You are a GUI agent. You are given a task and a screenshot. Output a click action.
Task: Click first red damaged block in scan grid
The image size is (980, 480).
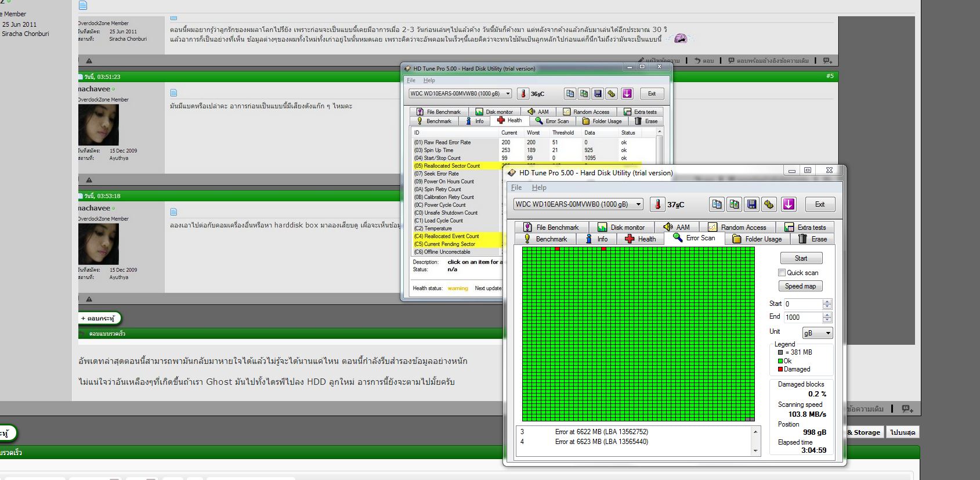(557, 249)
